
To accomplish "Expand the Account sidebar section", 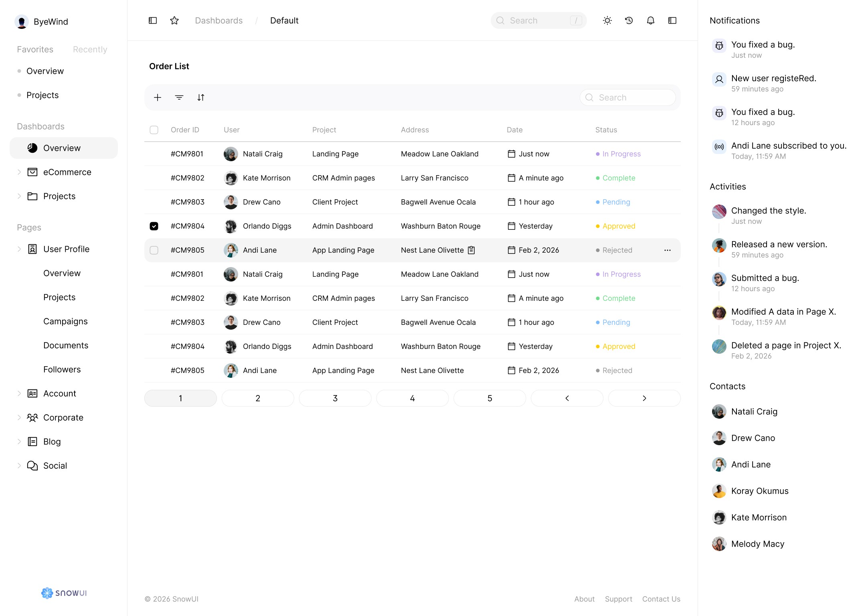I will (19, 393).
